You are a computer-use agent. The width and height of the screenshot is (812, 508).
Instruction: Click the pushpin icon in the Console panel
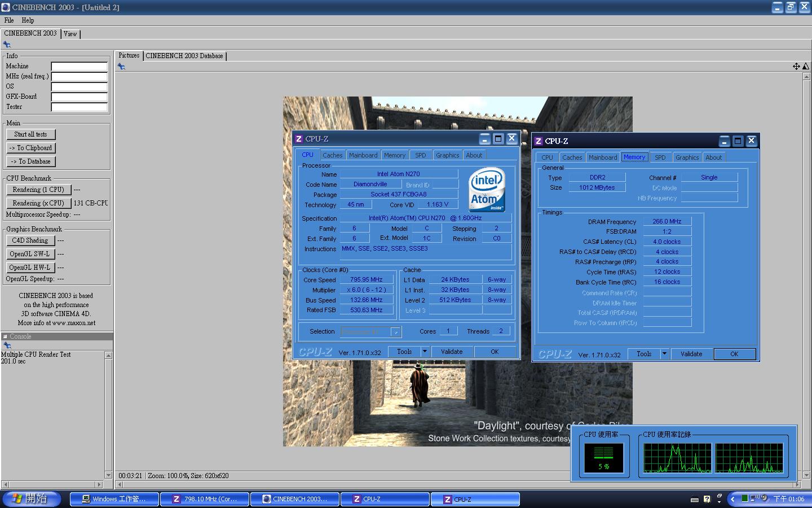tap(7, 345)
